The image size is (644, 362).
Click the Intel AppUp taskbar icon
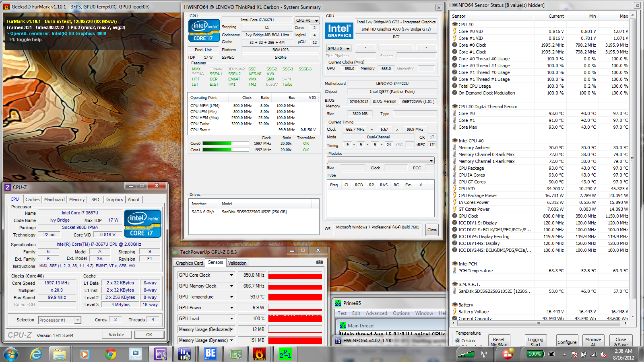[135, 354]
